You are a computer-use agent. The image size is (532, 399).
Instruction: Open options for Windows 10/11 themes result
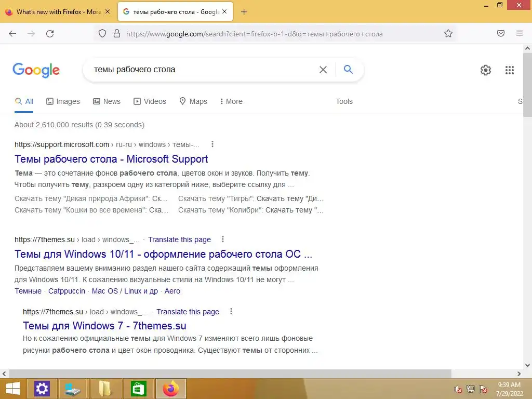(222, 239)
